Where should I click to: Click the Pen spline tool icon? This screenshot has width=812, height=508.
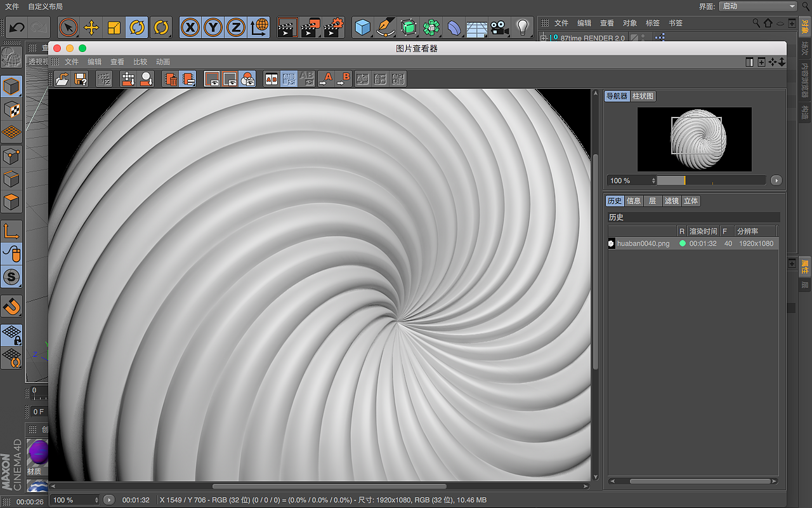386,27
